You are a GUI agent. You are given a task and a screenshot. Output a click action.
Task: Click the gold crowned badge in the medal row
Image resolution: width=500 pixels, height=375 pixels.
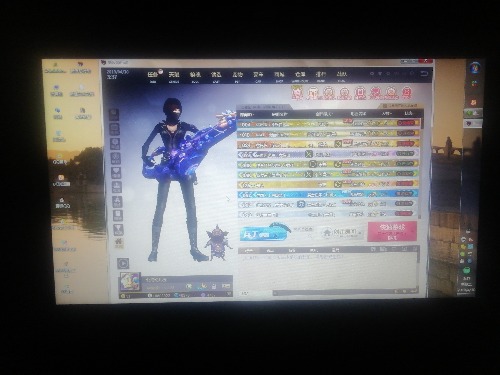296,93
